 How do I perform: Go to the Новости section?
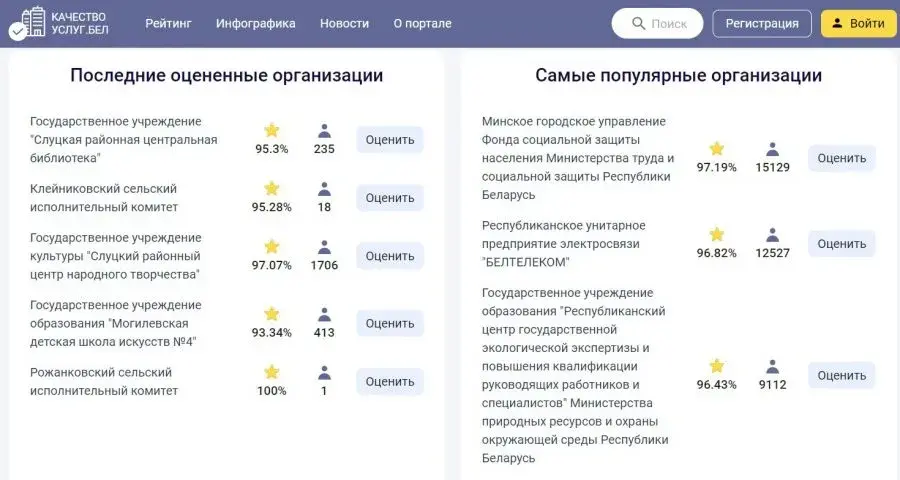(x=344, y=23)
